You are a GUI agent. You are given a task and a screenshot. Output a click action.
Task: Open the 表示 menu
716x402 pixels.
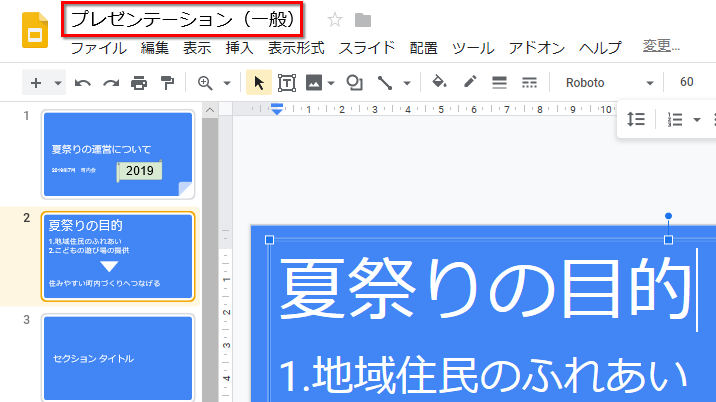coord(197,48)
